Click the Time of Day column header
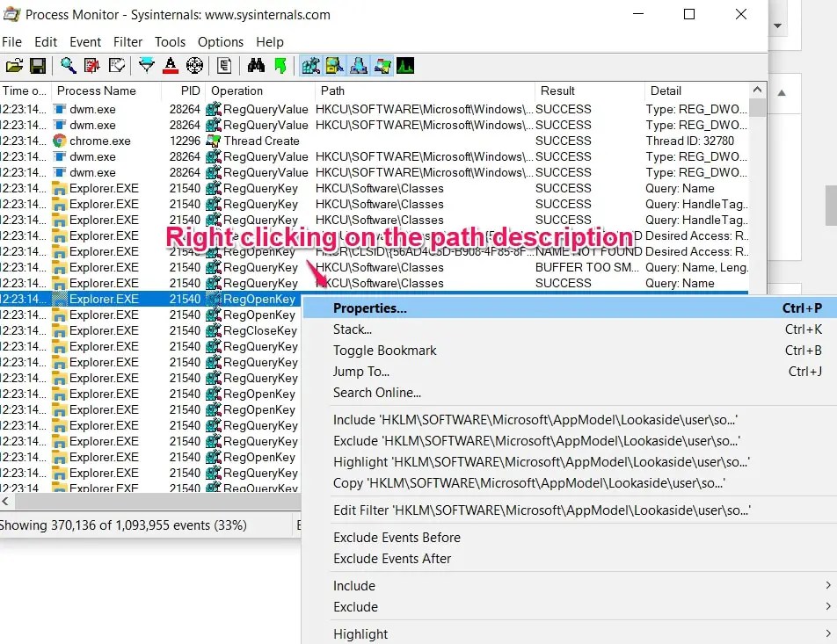This screenshot has width=837, height=644. (x=25, y=90)
